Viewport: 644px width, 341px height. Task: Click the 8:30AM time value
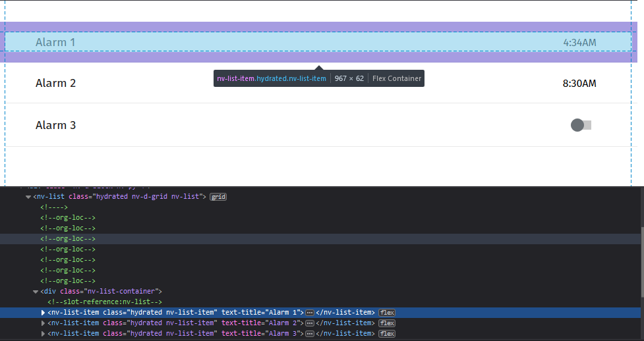(x=579, y=84)
